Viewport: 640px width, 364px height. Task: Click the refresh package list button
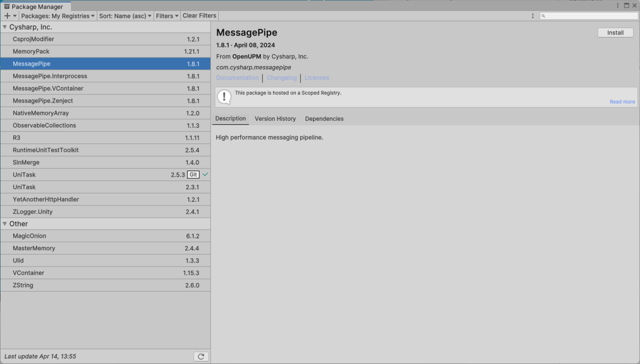pos(201,357)
